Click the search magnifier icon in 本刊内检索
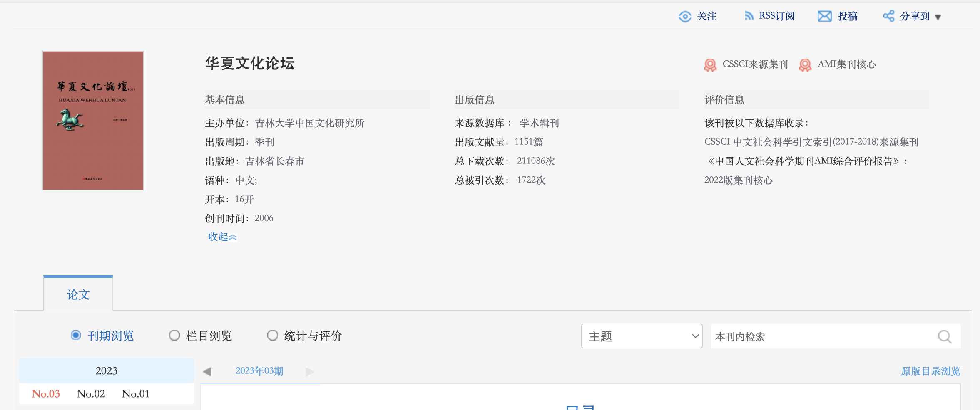The image size is (980, 410). 945,336
